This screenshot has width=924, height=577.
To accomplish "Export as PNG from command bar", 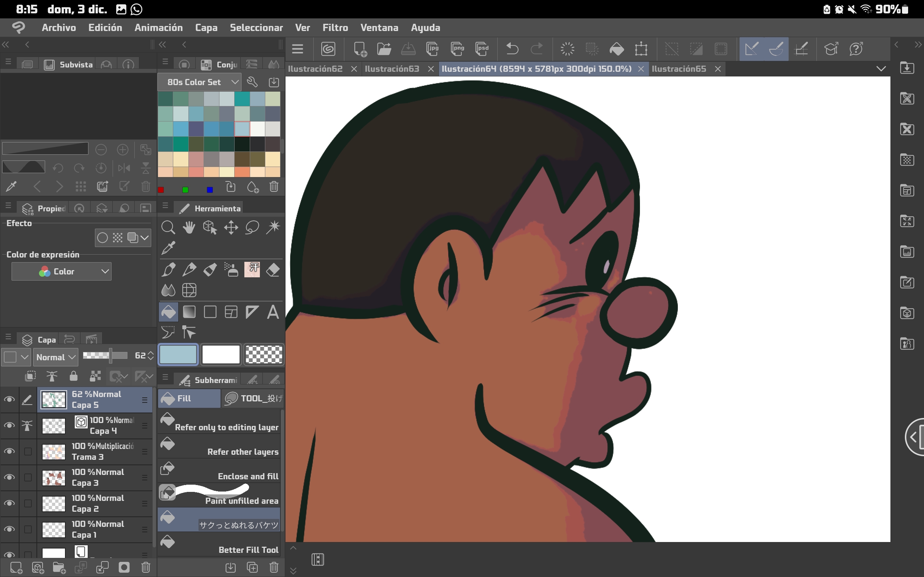I will point(457,49).
